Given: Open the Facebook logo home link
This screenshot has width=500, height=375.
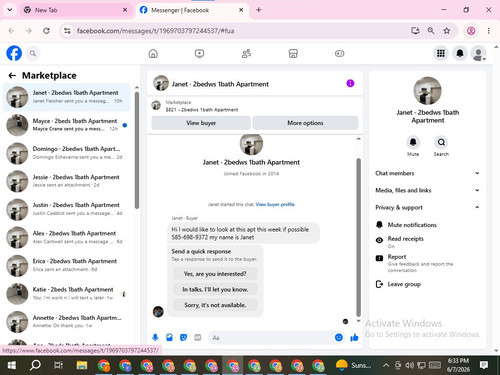Looking at the screenshot, I should click(x=14, y=53).
